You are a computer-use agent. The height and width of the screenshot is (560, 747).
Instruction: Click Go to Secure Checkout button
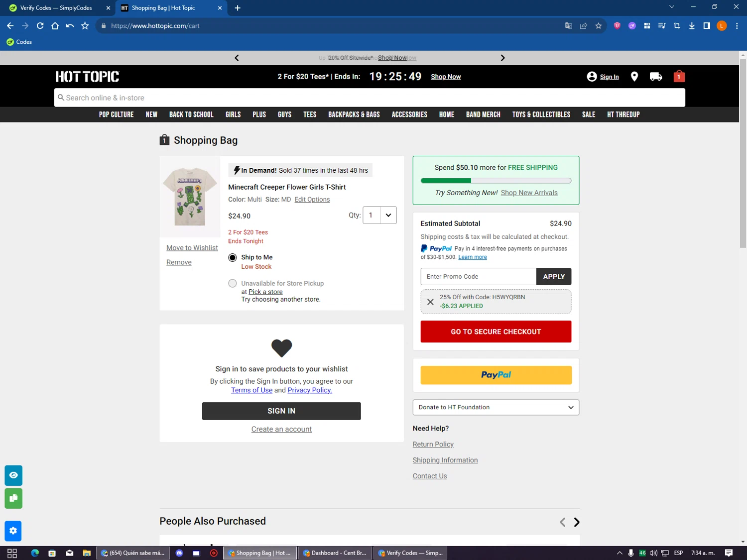496,332
